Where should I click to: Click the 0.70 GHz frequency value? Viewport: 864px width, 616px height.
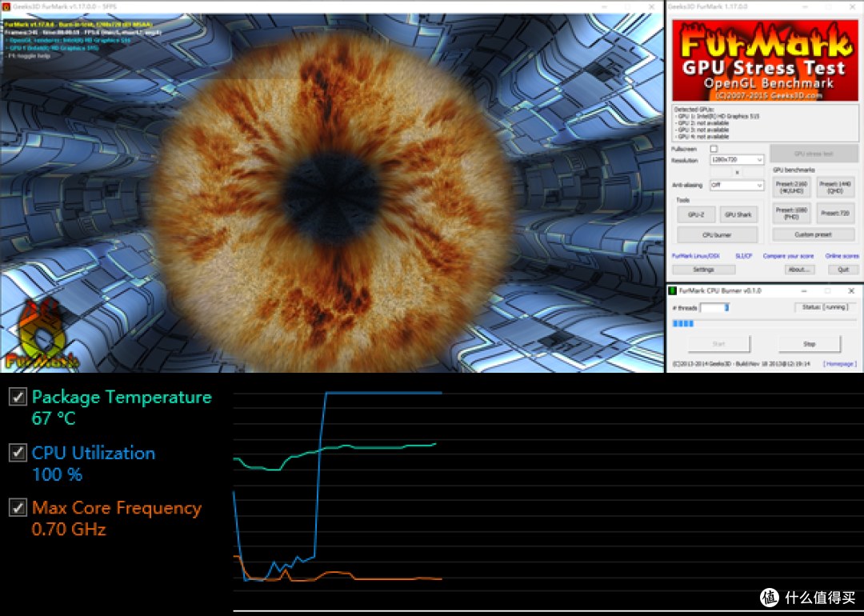coord(69,530)
